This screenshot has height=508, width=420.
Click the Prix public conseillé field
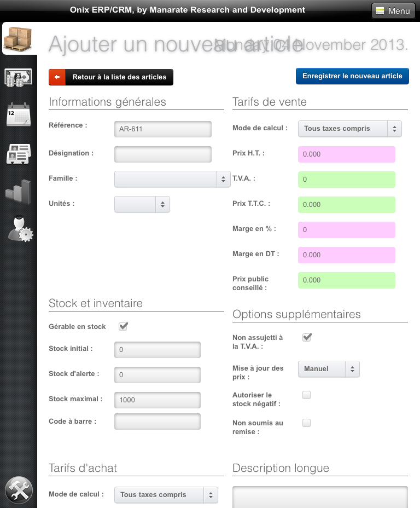pos(347,280)
